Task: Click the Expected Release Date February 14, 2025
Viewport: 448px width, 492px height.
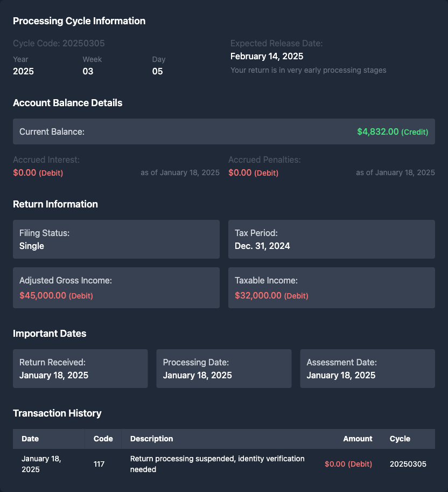Action: tap(267, 56)
